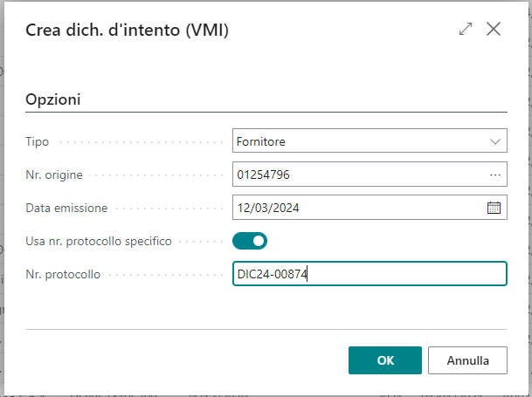Image resolution: width=532 pixels, height=397 pixels.
Task: Click the Fornitore text in Tipo
Action: 260,141
